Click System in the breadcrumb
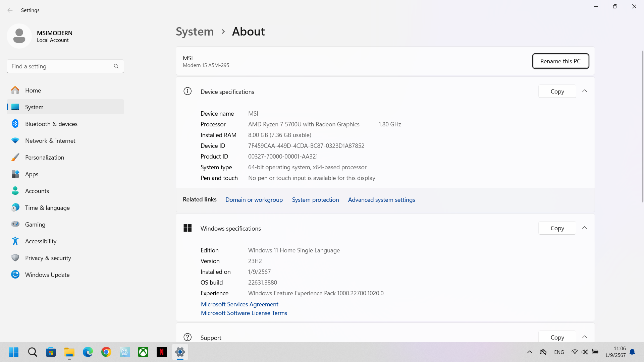The width and height of the screenshot is (644, 362). [195, 32]
